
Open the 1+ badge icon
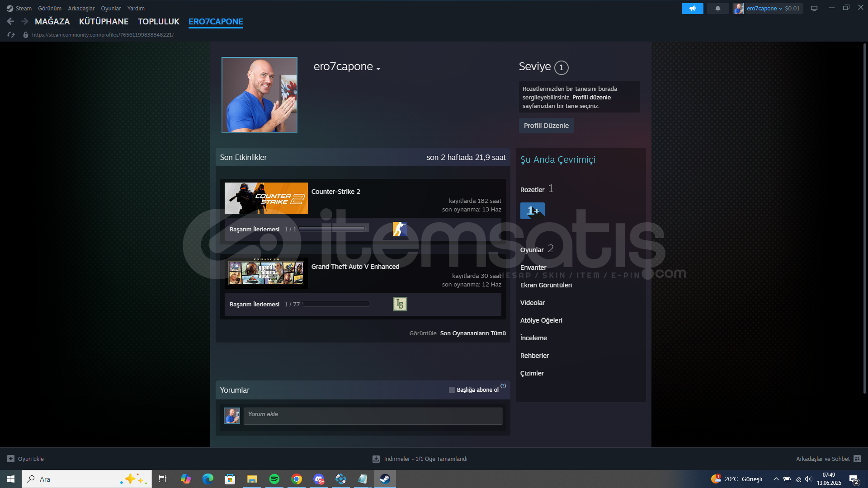532,211
